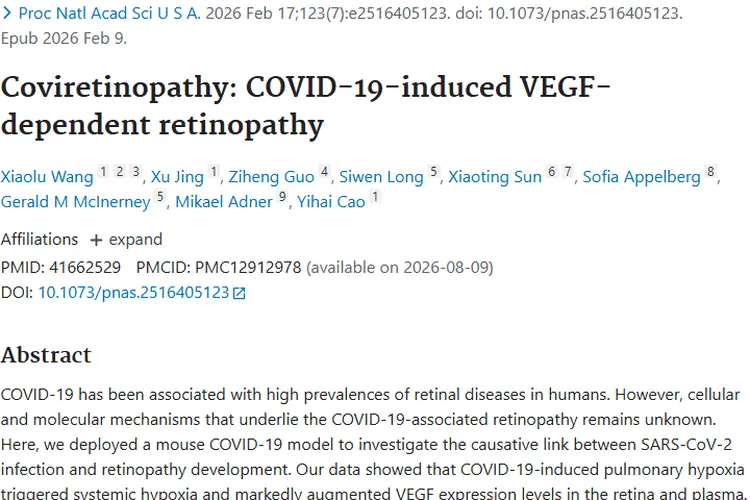Click author Xiaoting Sun
Screen dimensions: 750x500
[494, 177]
